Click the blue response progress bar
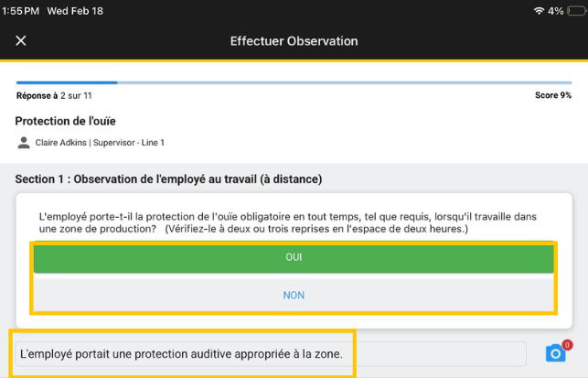This screenshot has height=378, width=588. 66,82
